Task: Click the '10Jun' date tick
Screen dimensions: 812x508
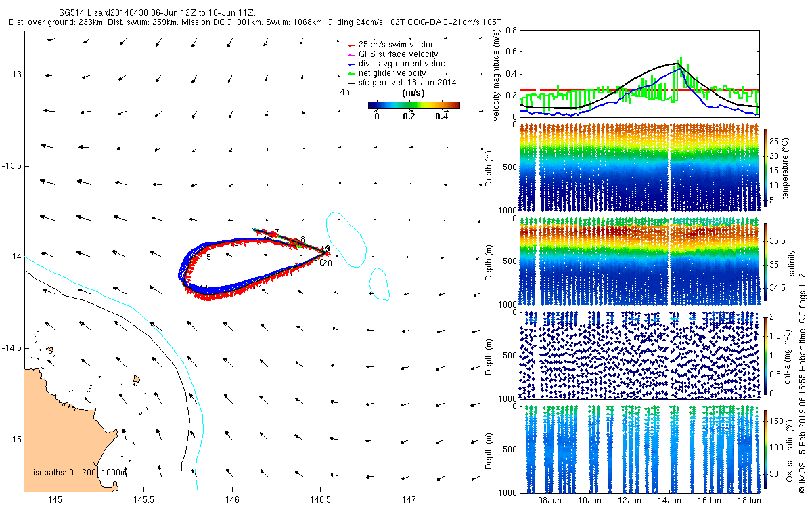Action: [590, 501]
